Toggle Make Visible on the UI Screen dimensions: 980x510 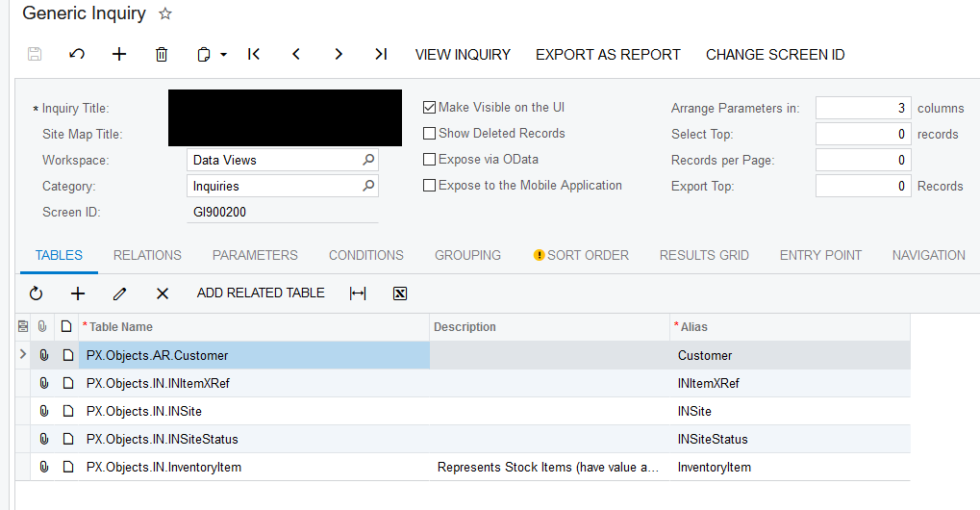point(429,108)
